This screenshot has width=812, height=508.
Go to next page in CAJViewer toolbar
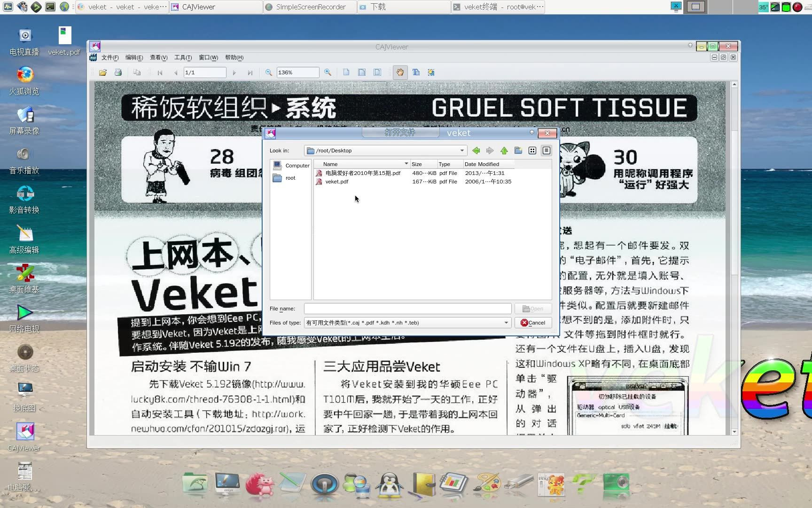tap(234, 72)
